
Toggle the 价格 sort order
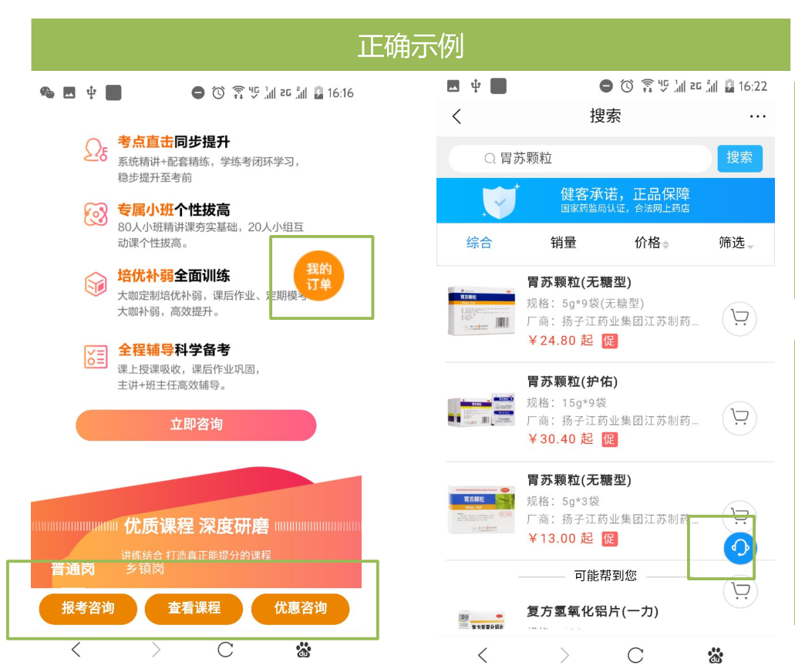652,243
